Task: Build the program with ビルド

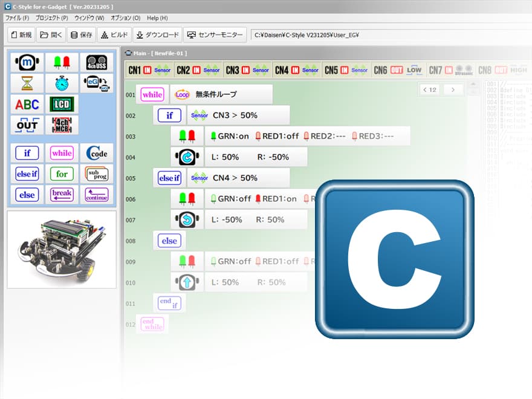Action: pos(114,35)
